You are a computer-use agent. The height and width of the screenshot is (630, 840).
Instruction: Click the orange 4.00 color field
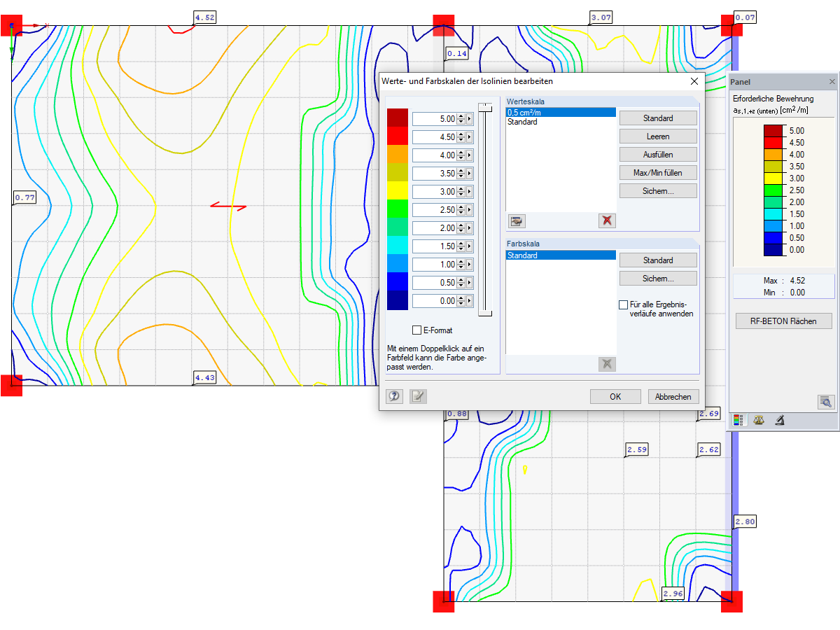[398, 155]
